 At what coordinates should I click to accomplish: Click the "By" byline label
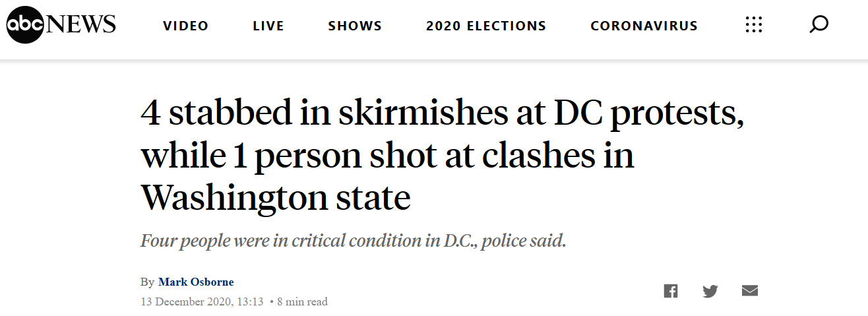(x=147, y=282)
